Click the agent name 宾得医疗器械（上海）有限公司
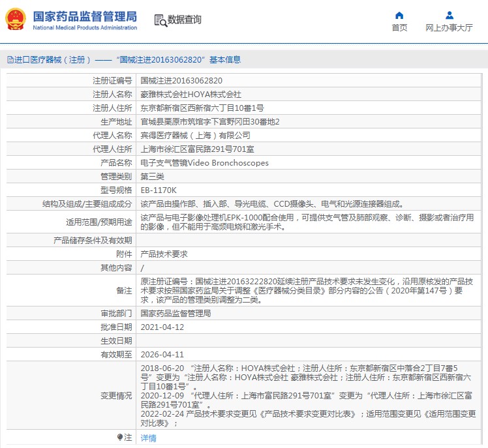This screenshot has width=488, height=448. [195, 136]
